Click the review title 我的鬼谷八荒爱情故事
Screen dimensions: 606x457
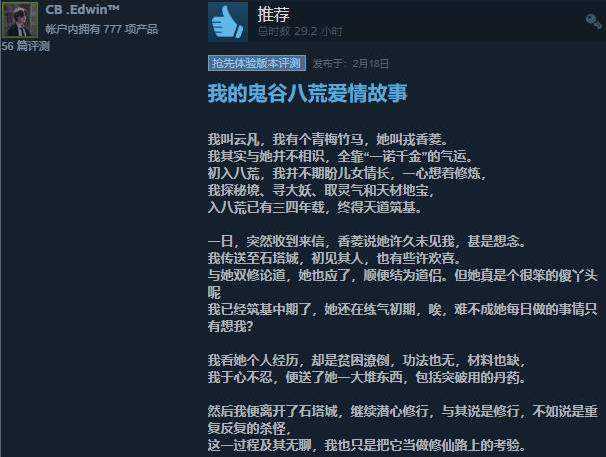click(308, 93)
